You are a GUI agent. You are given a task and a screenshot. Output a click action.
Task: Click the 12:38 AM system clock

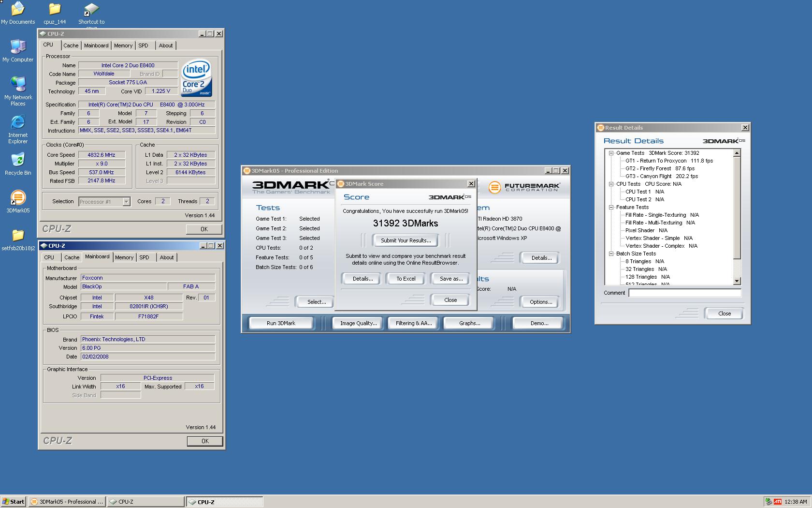[796, 502]
